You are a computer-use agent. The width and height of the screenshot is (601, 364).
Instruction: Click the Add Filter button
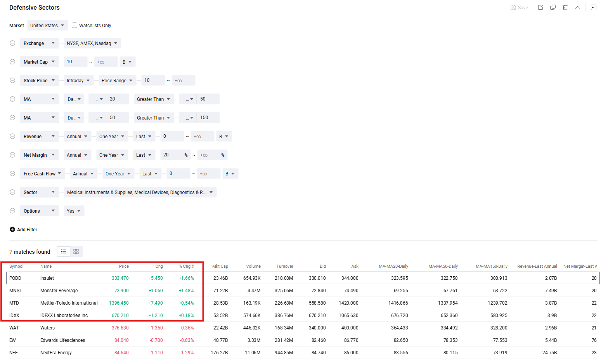(23, 229)
